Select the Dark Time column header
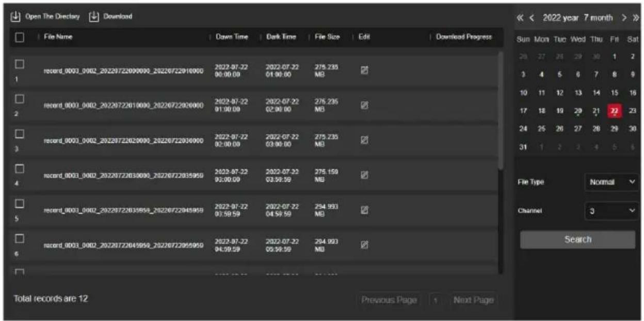 pyautogui.click(x=282, y=37)
